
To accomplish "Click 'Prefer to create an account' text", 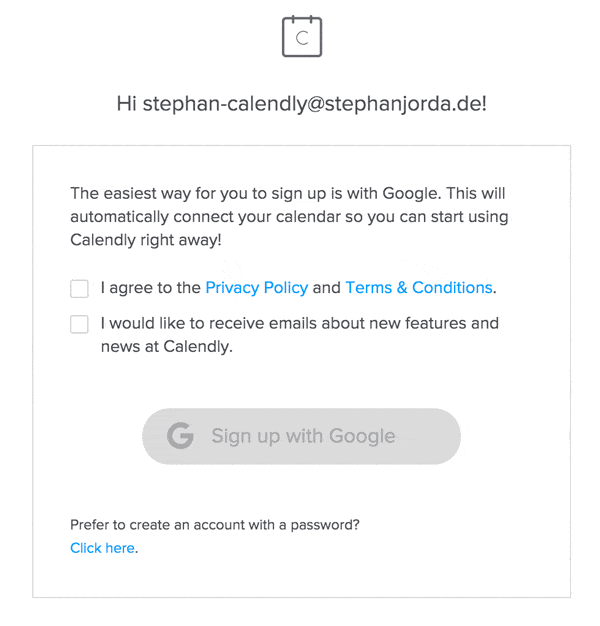I will (215, 525).
